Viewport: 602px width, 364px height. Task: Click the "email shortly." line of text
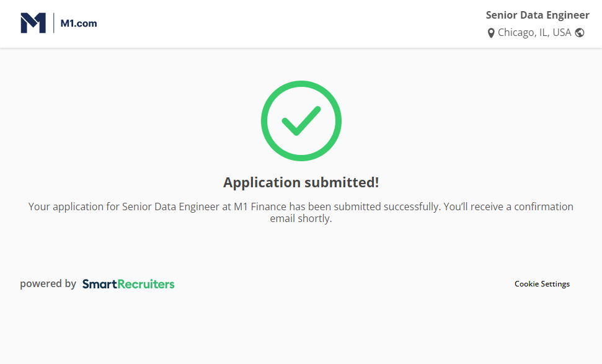point(301,219)
